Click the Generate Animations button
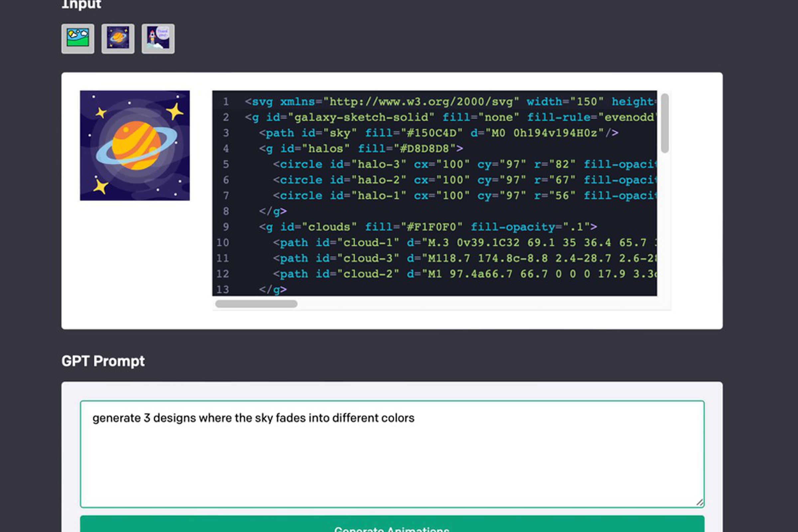 pyautogui.click(x=392, y=525)
